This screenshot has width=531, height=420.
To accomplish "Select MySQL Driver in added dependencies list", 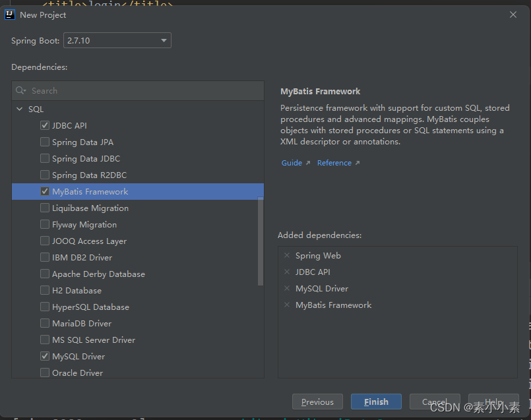I will tap(322, 289).
